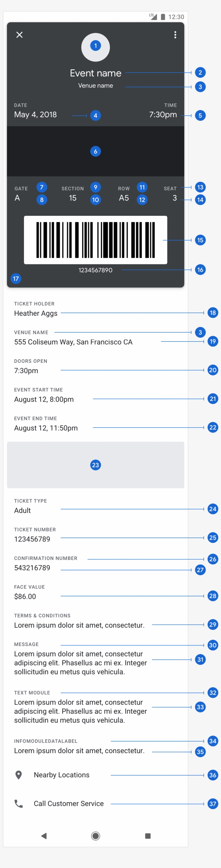Open Nearby Locations link
This screenshot has height=868, width=221.
(62, 775)
